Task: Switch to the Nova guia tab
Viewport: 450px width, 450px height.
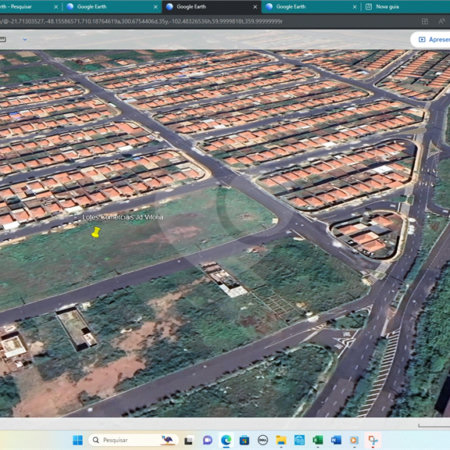Action: pyautogui.click(x=387, y=7)
